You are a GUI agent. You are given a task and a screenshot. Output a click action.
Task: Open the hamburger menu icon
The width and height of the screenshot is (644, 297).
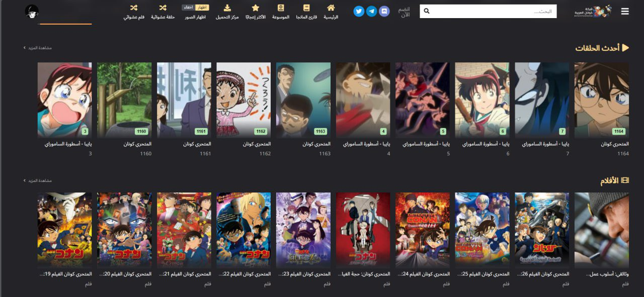tap(625, 11)
